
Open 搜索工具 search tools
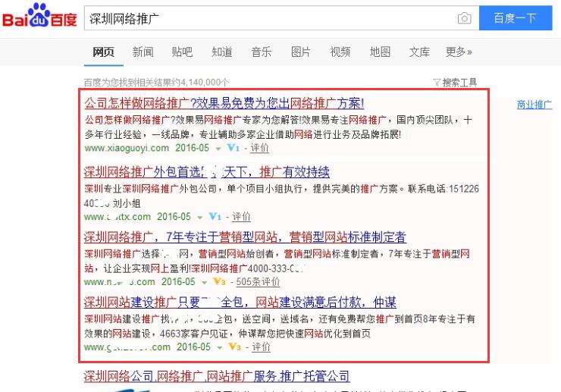click(459, 83)
